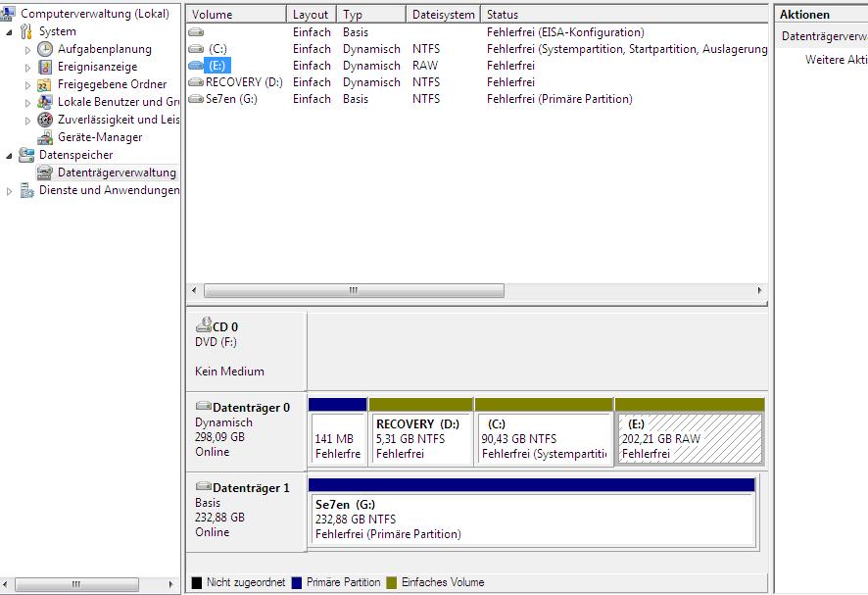Click the Aktionen pane header
868x595 pixels.
click(821, 15)
